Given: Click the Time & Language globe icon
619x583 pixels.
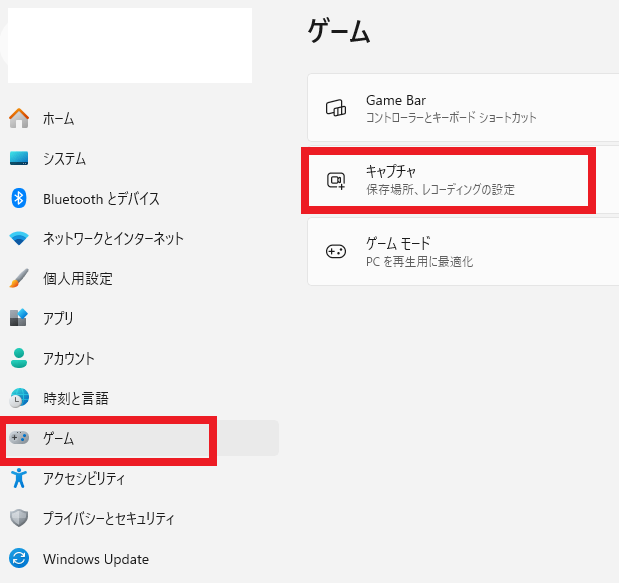Looking at the screenshot, I should (19, 398).
